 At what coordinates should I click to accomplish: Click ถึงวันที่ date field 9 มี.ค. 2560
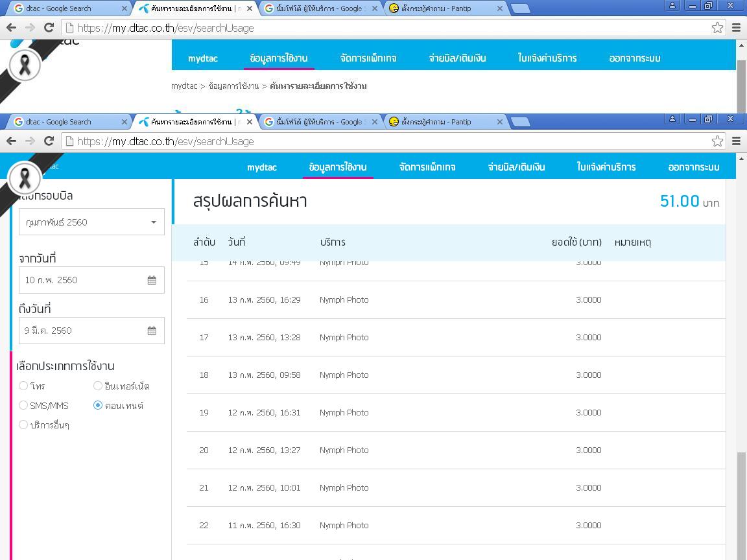click(91, 331)
